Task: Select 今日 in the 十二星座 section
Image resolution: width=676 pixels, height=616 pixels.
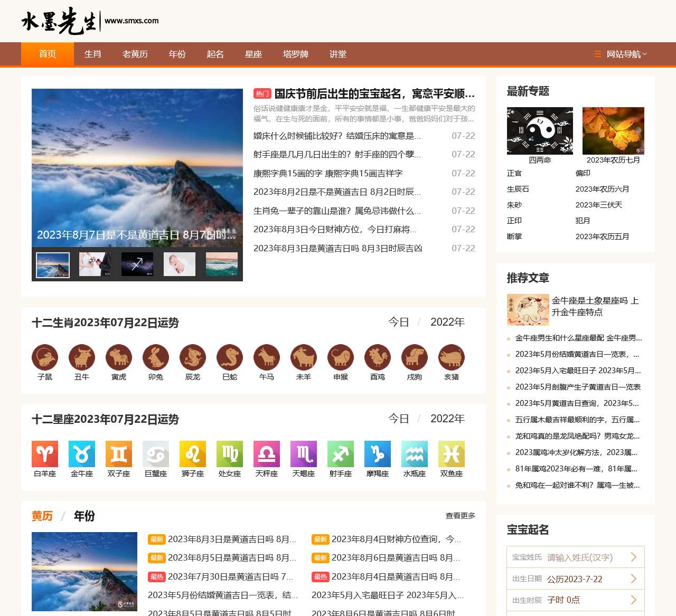Action: (x=399, y=419)
